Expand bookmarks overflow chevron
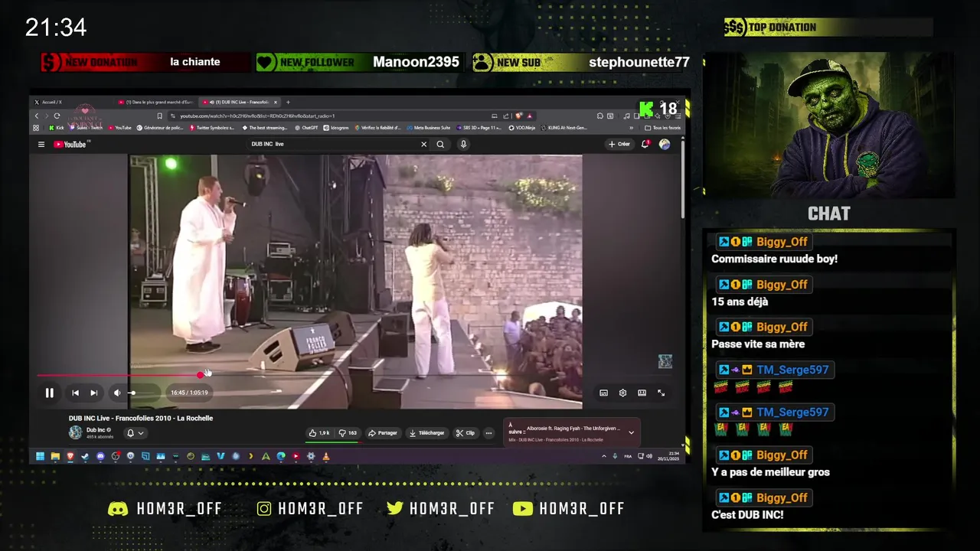Viewport: 980px width, 551px height. tap(632, 128)
